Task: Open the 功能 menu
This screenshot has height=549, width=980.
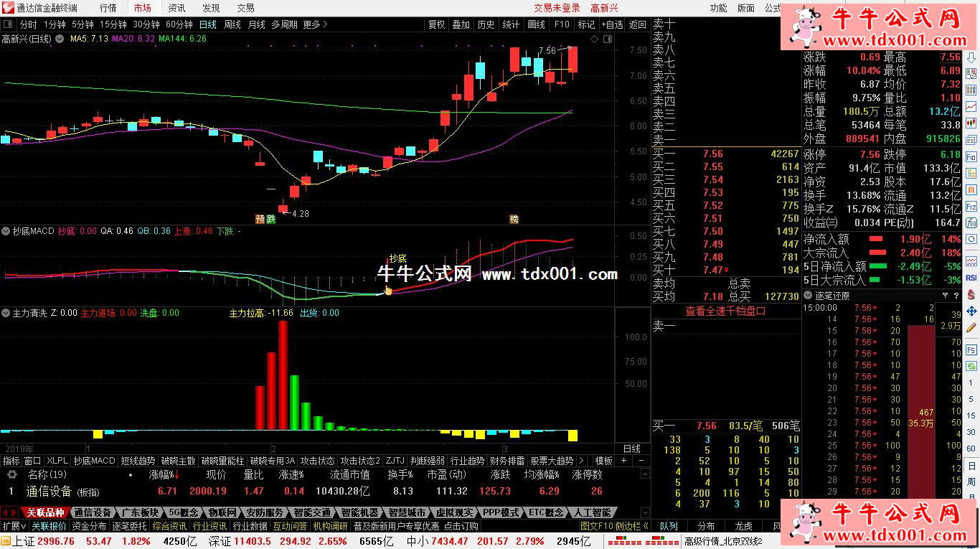Action: (x=718, y=8)
